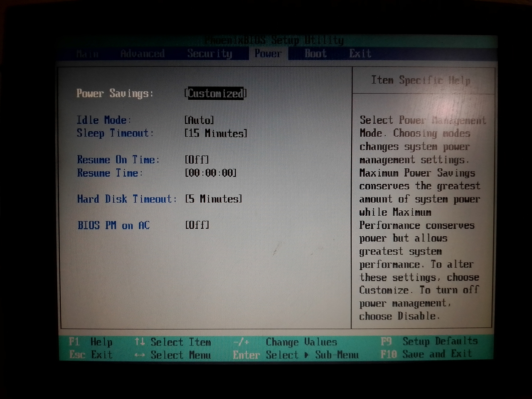Select the Power Savings Customized value
Image resolution: width=532 pixels, height=399 pixels.
[x=215, y=94]
